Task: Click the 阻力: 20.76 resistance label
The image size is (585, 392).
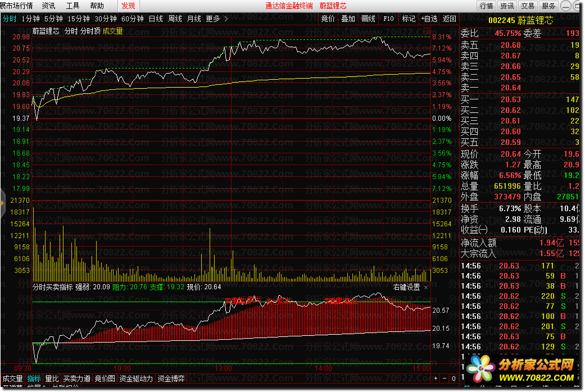Action: [129, 287]
